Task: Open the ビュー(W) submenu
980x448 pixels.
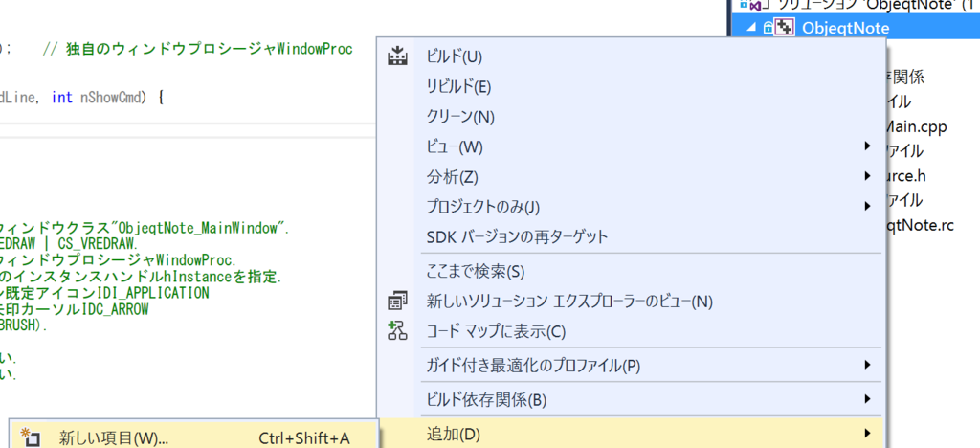Action: (632, 146)
